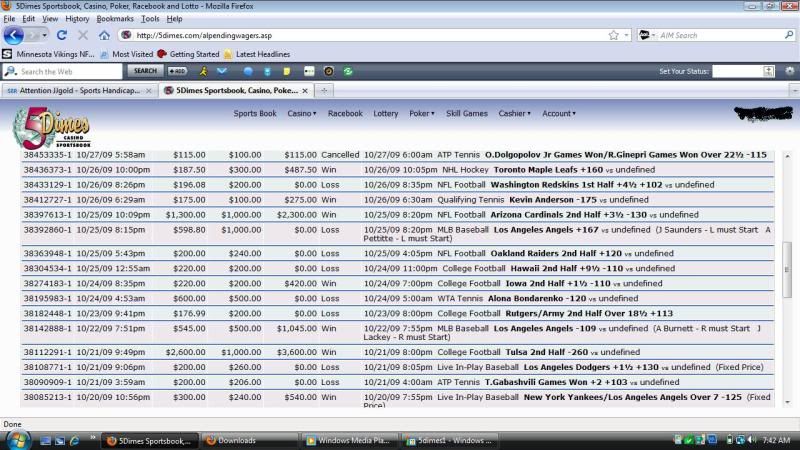
Task: Click the light blue phone toolbar icon
Action: (x=267, y=71)
